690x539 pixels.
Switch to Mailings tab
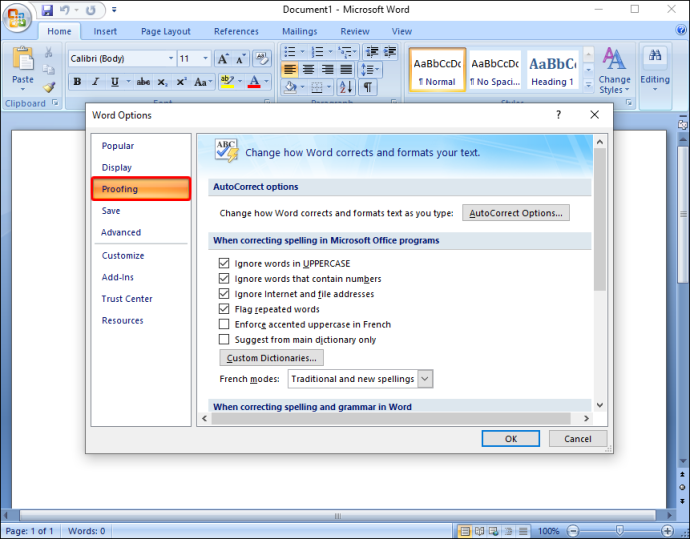299,31
